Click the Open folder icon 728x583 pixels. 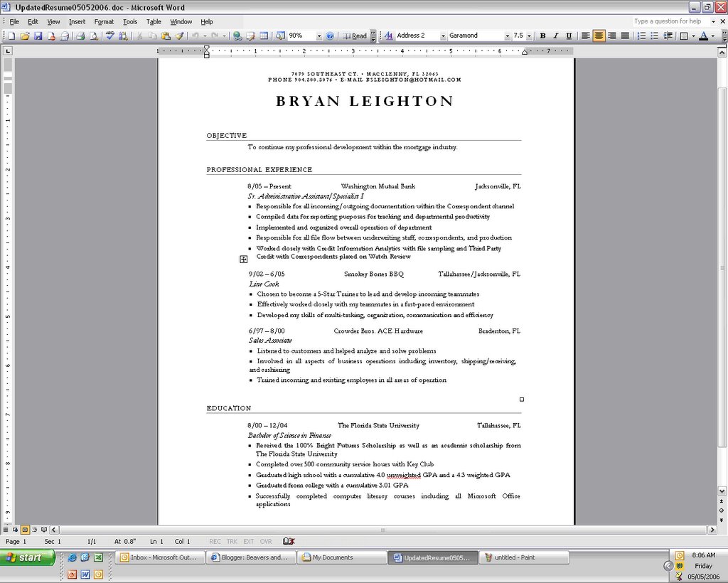click(x=25, y=36)
